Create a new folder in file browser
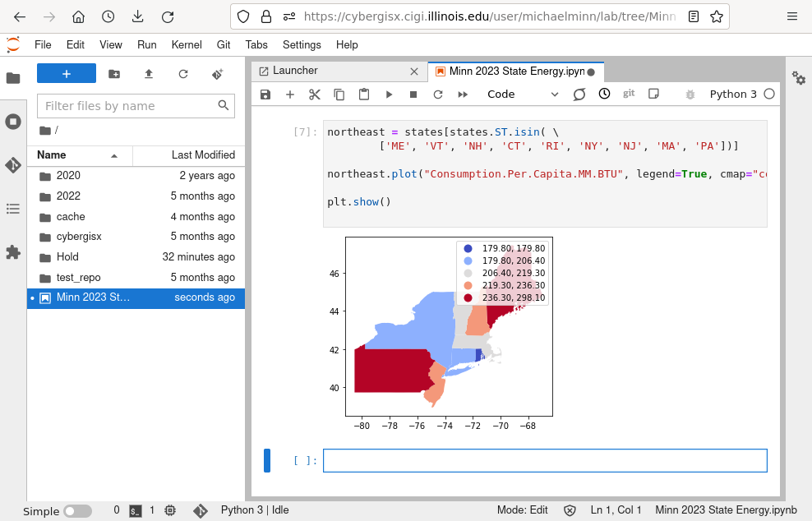Screen dimensions: 812x521 pyautogui.click(x=114, y=74)
